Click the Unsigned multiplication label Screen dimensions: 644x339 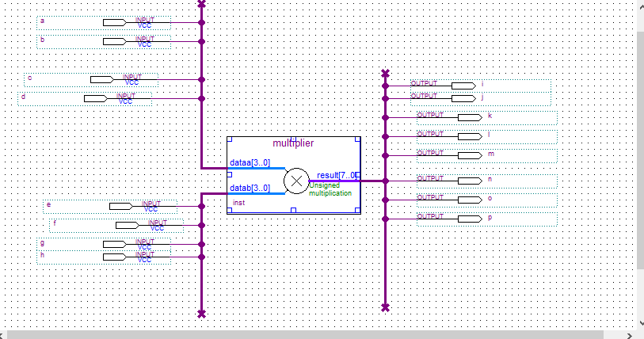(330, 189)
